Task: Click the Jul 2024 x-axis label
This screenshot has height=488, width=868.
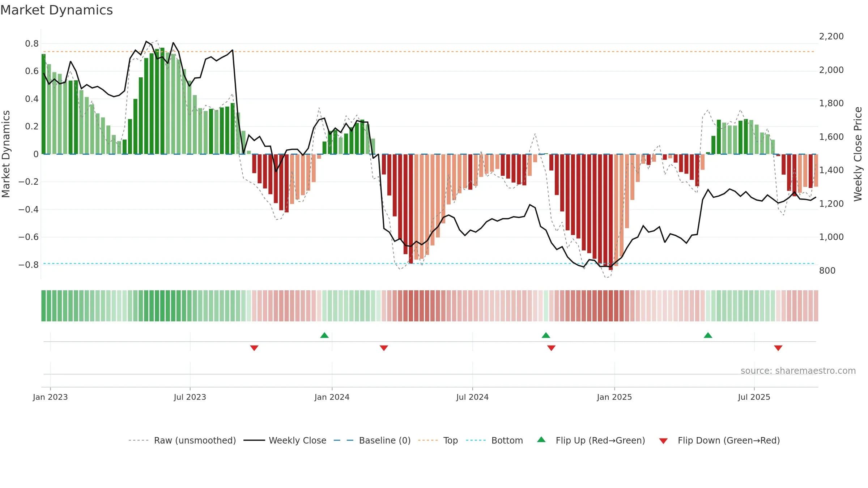Action: tap(472, 397)
